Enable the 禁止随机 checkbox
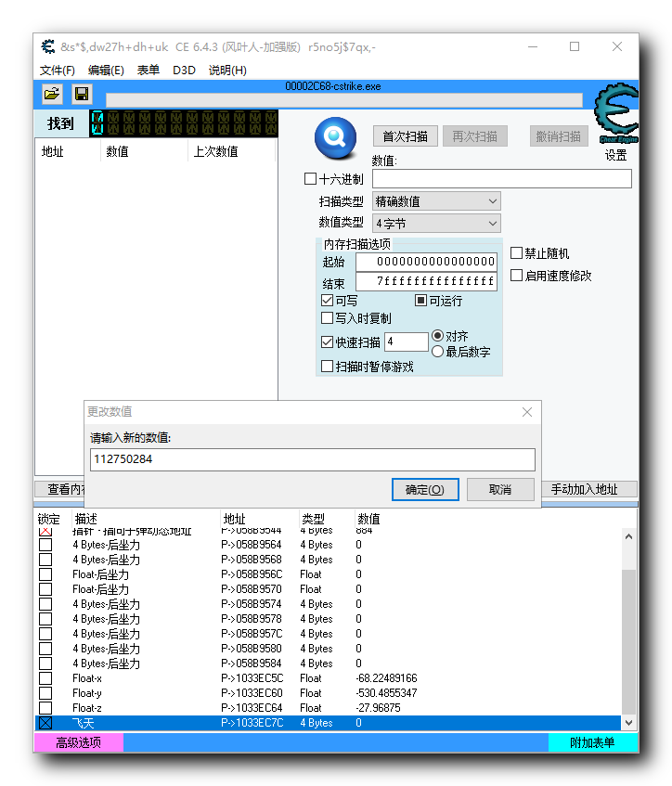The image size is (672, 786). (x=516, y=252)
